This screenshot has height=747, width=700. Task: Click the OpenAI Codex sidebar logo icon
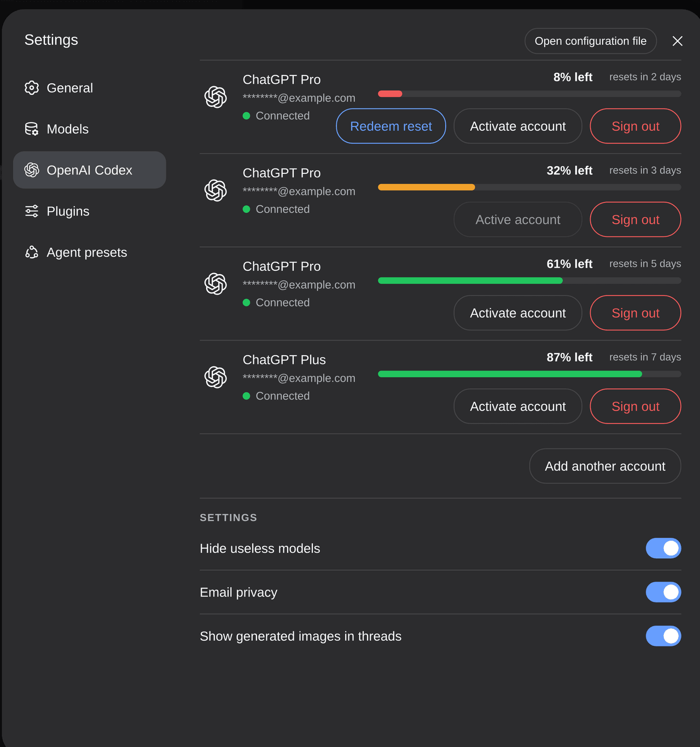click(x=32, y=170)
